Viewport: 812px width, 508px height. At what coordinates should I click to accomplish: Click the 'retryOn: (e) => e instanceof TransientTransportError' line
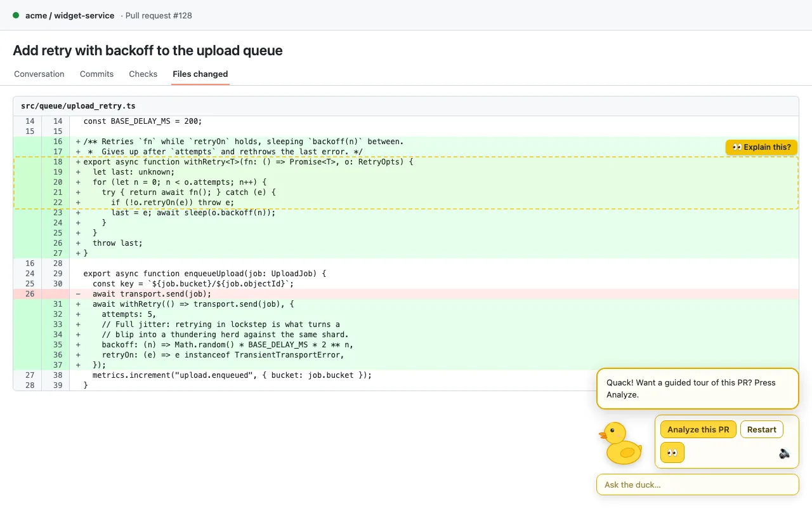coord(405,355)
